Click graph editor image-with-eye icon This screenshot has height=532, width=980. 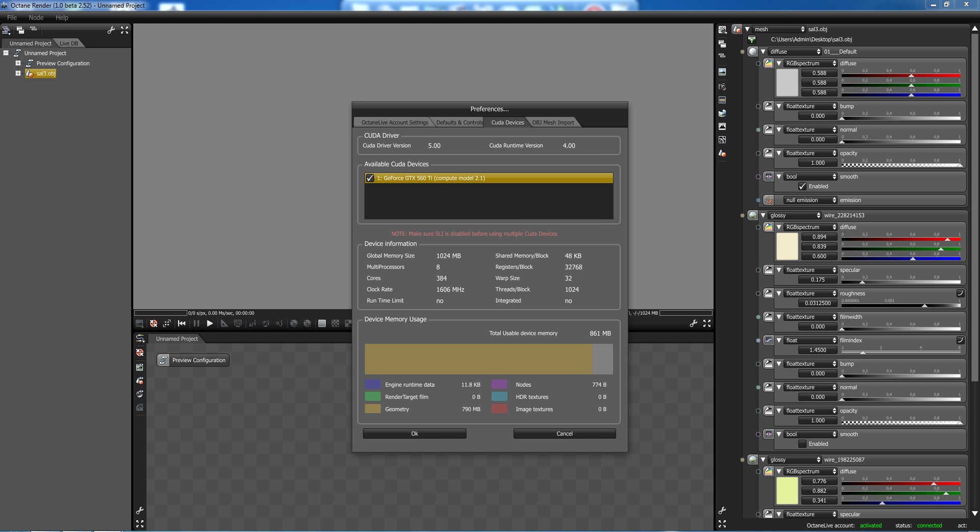(x=140, y=367)
